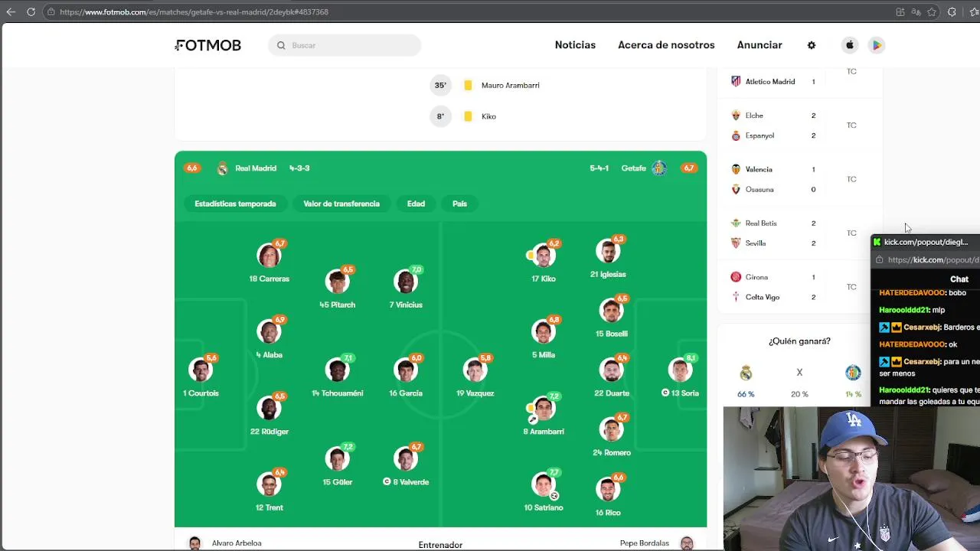This screenshot has width=980, height=551.
Task: Open Girona vs Celta Vigo match row
Action: coord(799,287)
